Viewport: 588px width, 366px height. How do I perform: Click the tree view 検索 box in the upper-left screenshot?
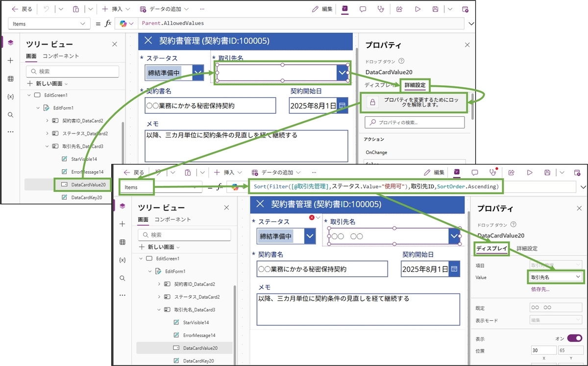(73, 71)
